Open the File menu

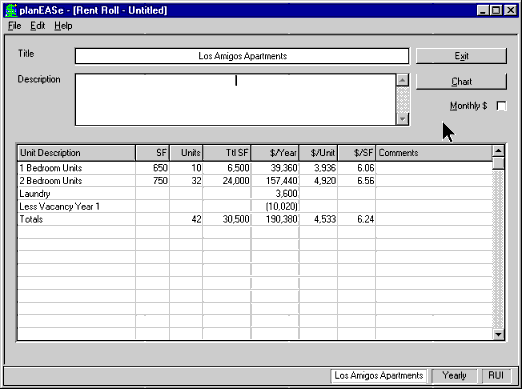(x=14, y=26)
